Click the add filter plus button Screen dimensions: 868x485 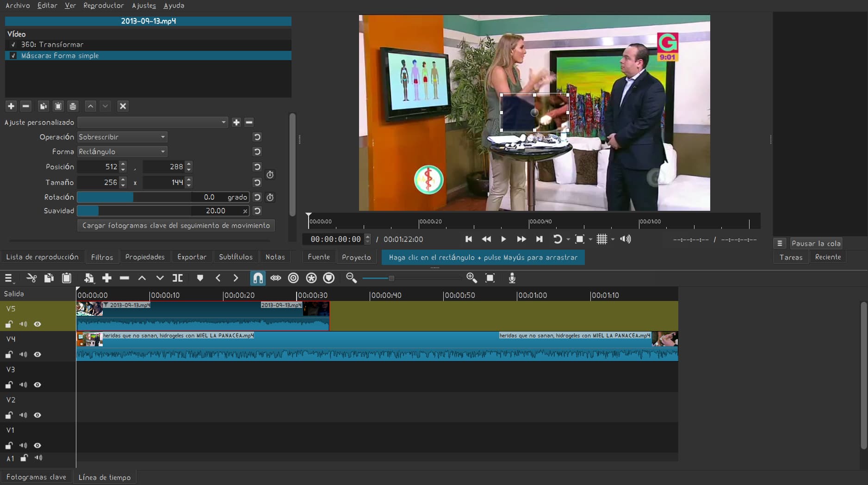(11, 106)
